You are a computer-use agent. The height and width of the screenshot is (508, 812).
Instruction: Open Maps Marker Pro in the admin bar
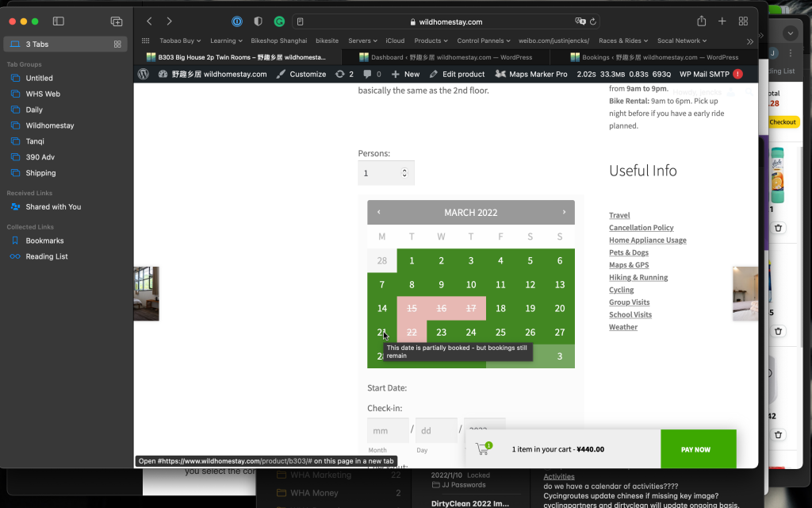[530, 74]
